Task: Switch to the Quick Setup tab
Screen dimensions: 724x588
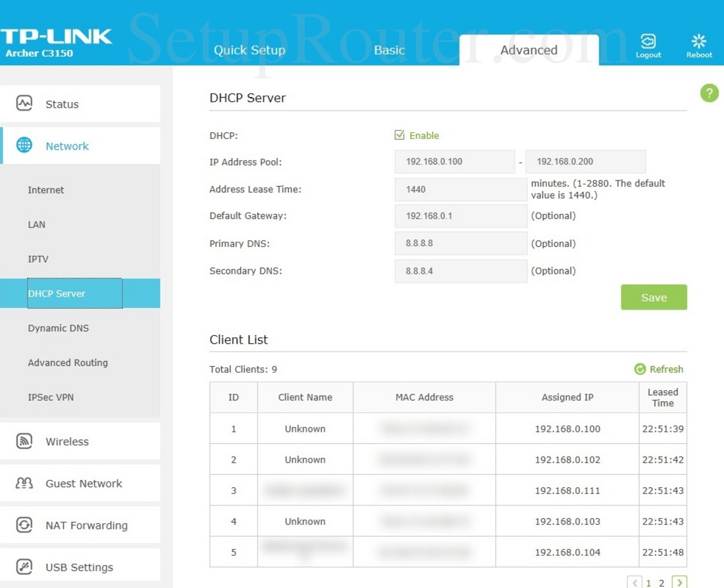Action: pyautogui.click(x=249, y=50)
